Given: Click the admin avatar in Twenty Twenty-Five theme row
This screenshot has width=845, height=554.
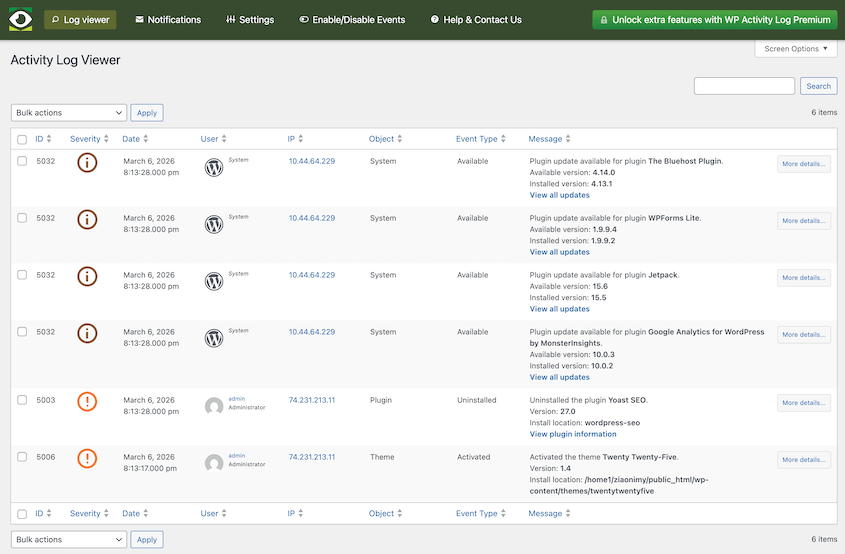Looking at the screenshot, I should pyautogui.click(x=214, y=463).
